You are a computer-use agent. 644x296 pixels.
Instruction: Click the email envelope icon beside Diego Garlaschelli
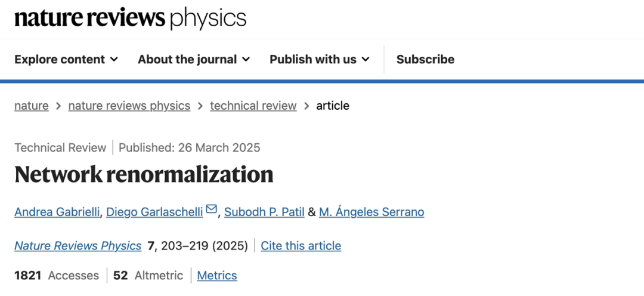212,210
